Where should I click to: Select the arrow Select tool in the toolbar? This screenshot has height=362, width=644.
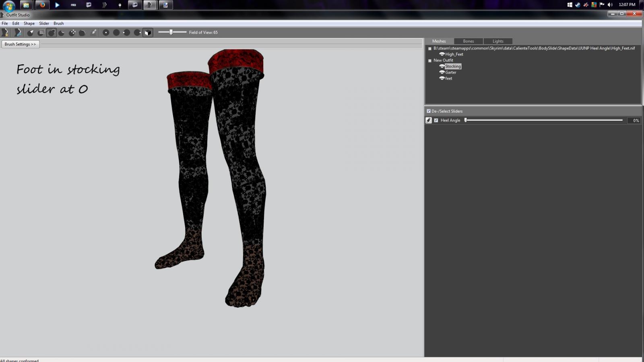click(x=31, y=33)
